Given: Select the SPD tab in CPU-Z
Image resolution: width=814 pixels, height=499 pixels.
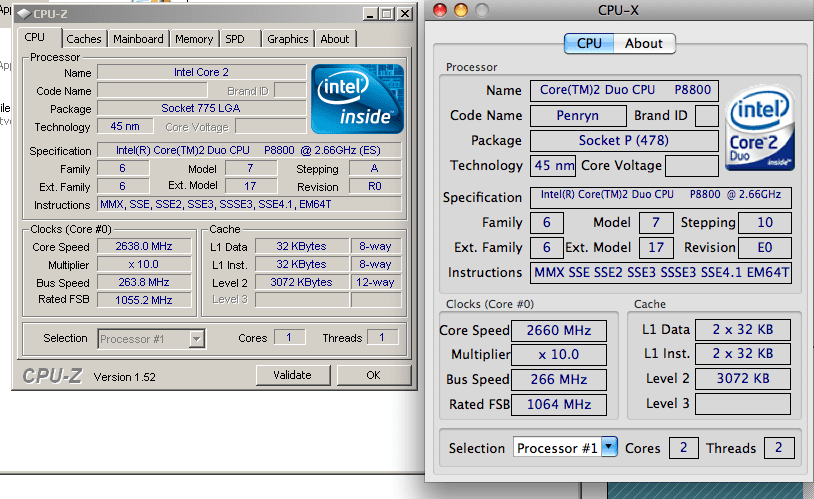Looking at the screenshot, I should click(235, 39).
